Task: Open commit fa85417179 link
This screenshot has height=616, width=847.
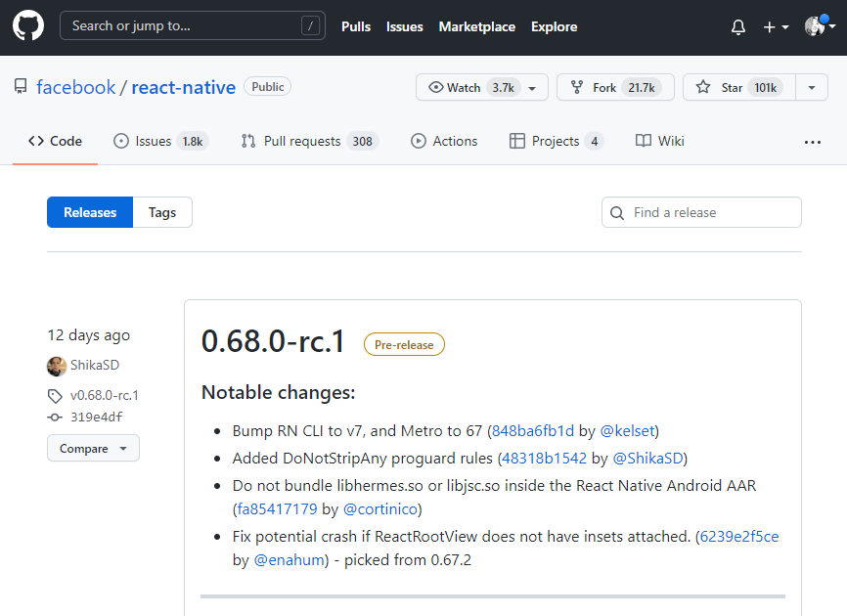Action: (x=277, y=509)
